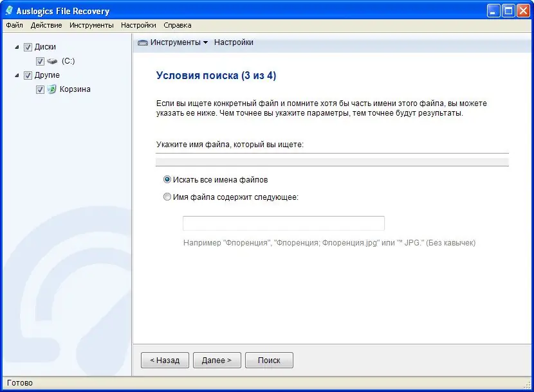
Task: Click the file name text input field
Action: [284, 223]
